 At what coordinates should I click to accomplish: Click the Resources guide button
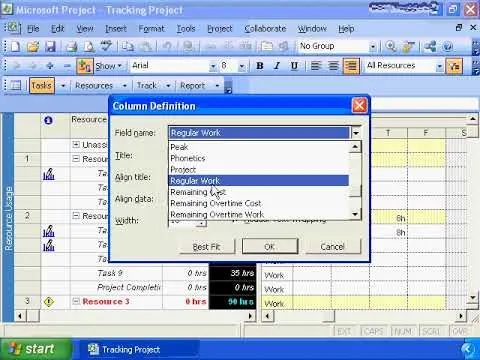pos(94,86)
